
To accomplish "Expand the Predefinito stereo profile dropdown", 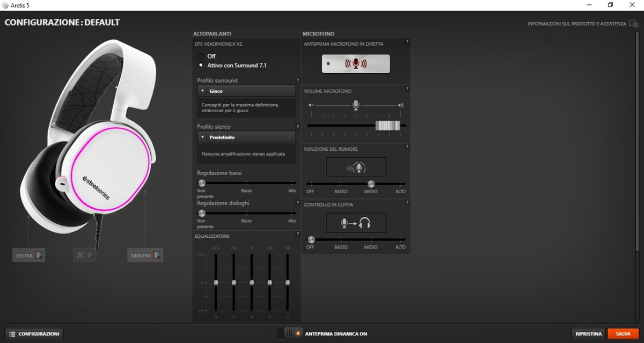I will [x=246, y=137].
